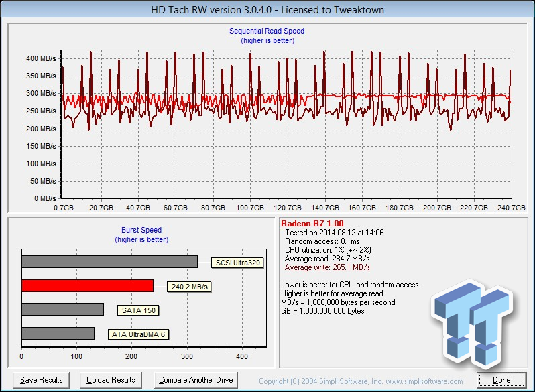Select the ATA UltraDMA 6 gray bar

(x=58, y=333)
